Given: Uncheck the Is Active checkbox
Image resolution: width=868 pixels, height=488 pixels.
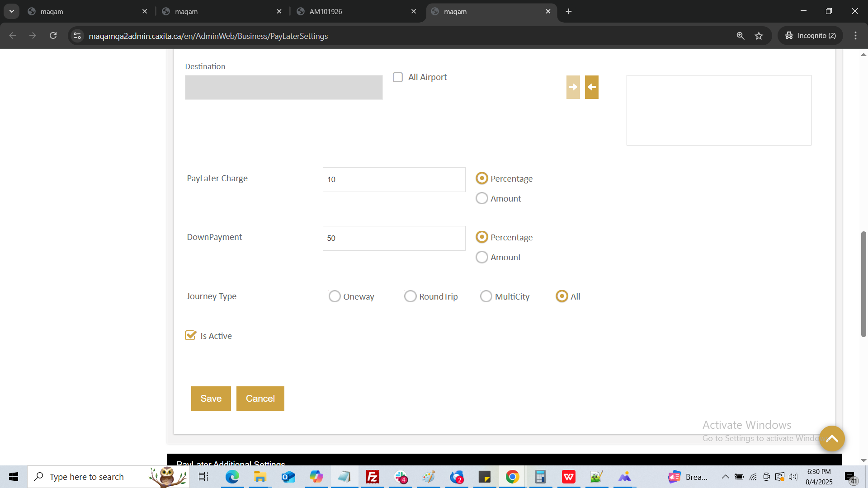Looking at the screenshot, I should [190, 336].
